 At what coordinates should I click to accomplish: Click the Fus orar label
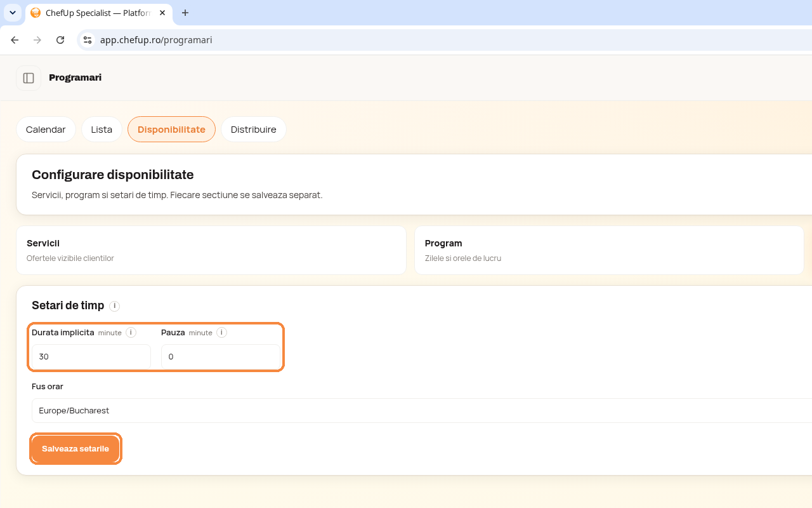(x=48, y=386)
